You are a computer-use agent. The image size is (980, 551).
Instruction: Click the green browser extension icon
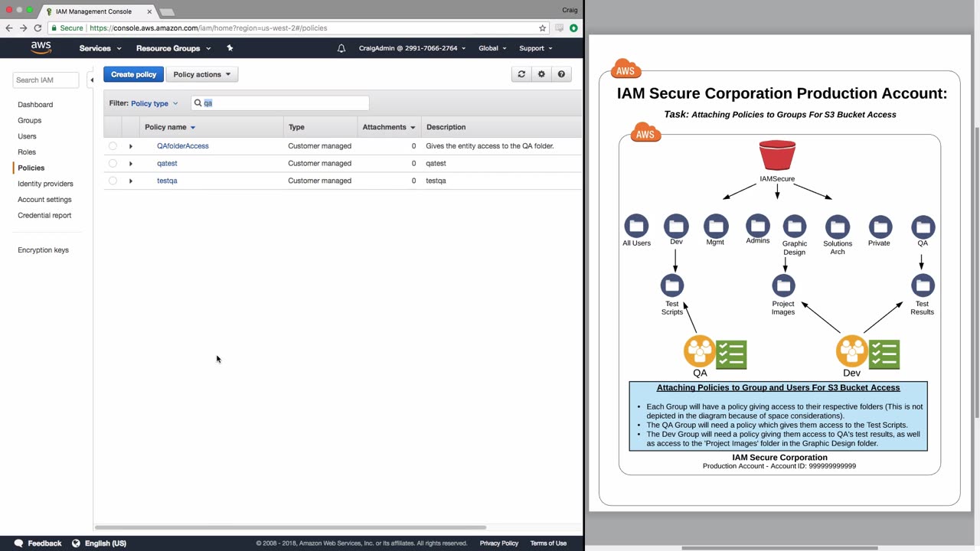[x=573, y=28]
